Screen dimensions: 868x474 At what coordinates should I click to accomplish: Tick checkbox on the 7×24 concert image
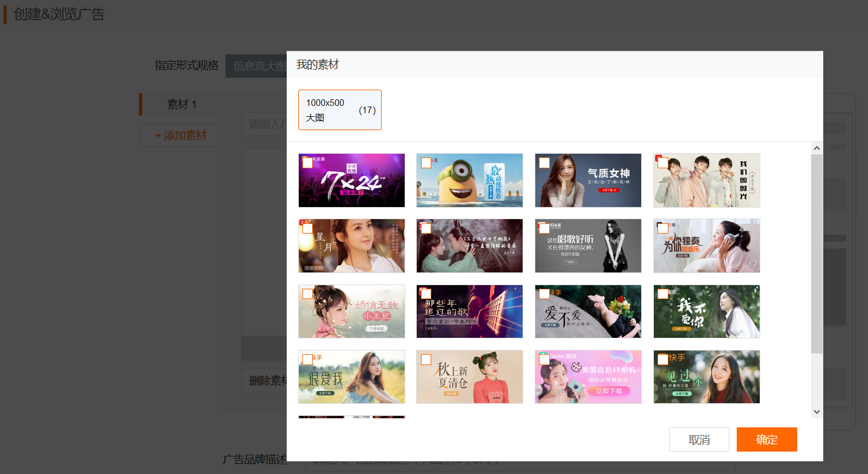pos(307,163)
